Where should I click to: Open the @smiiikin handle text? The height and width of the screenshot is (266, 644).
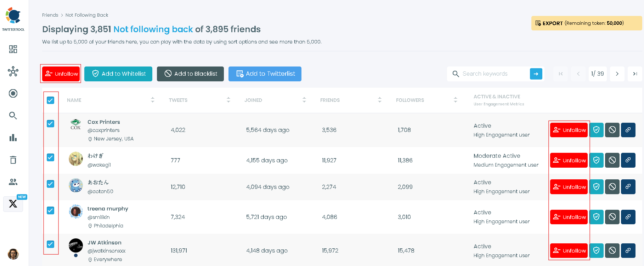98,217
